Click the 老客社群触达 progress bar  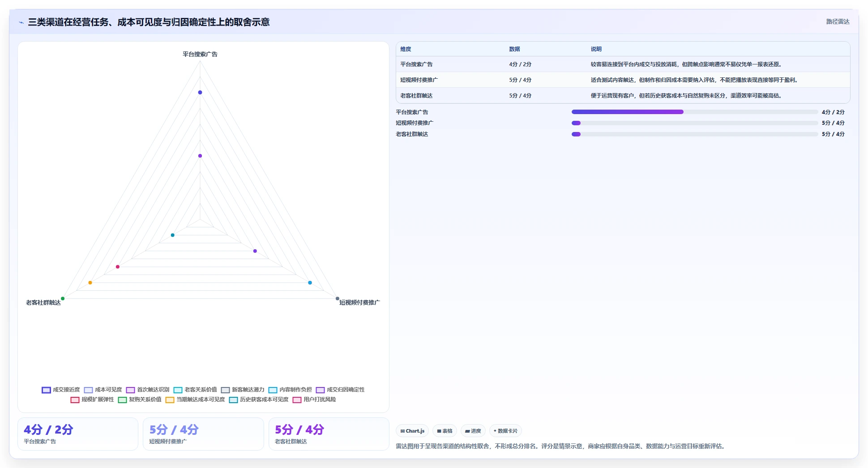(695, 134)
